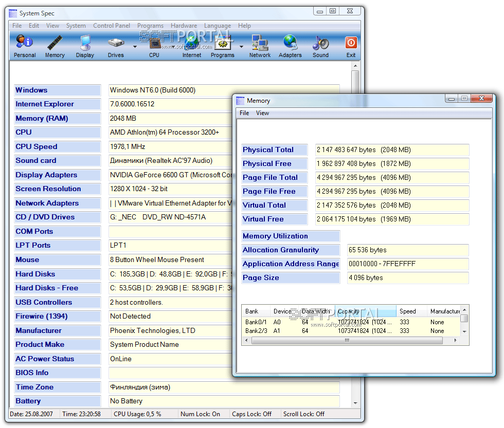Click the Windows label button
Viewport: 504px width, 428px height.
[58, 90]
